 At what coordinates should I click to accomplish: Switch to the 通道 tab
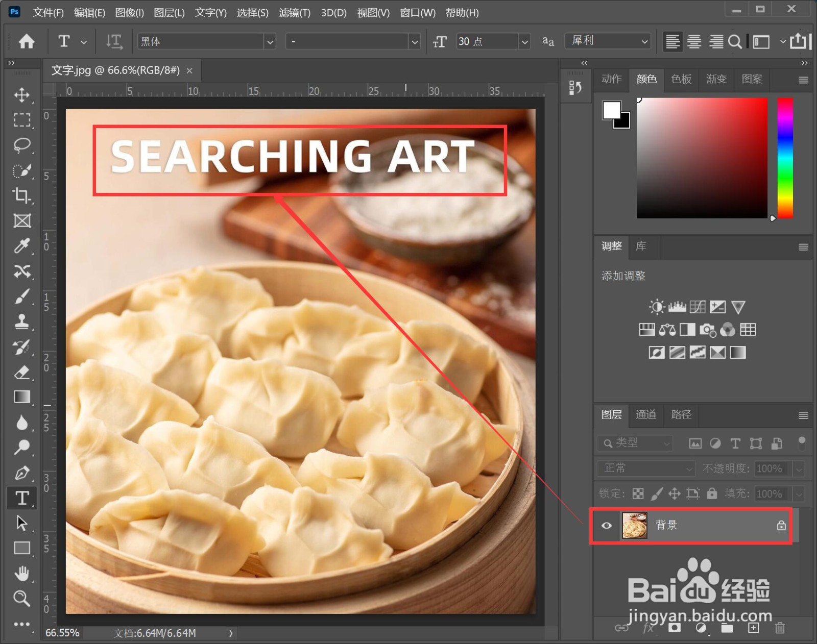pyautogui.click(x=646, y=414)
